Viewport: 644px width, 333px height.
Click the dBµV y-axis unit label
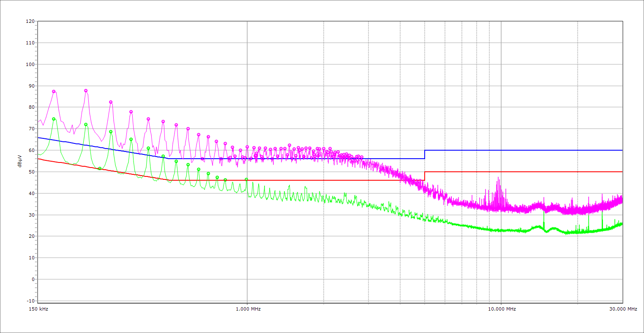click(x=20, y=161)
